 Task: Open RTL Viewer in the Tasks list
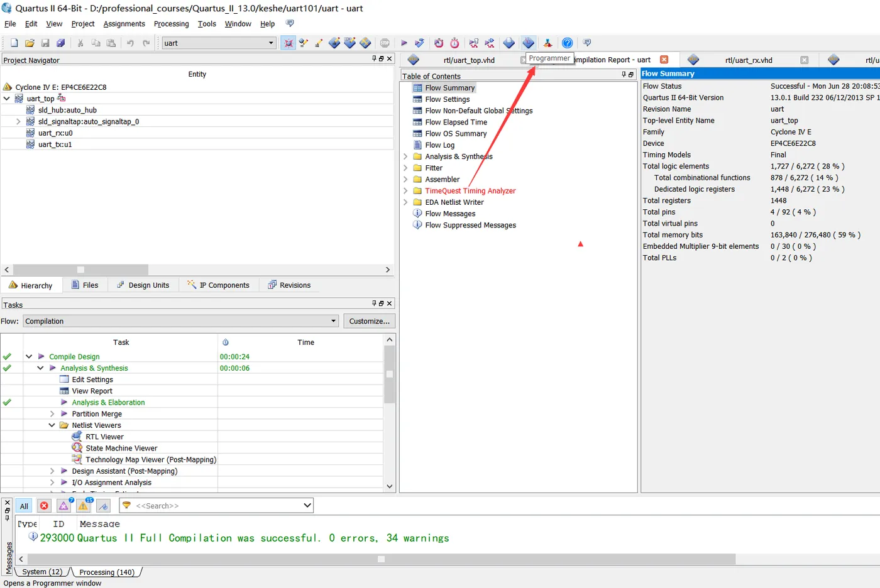point(104,437)
